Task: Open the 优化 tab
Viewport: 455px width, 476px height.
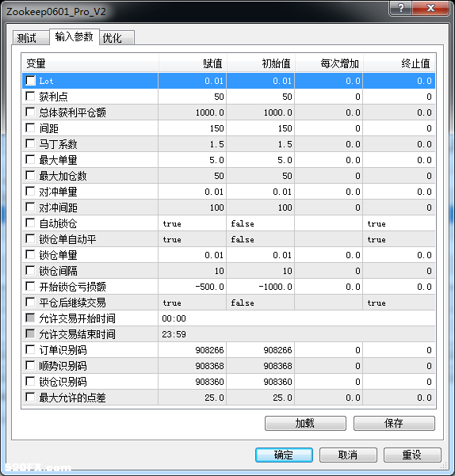Action: point(117,38)
